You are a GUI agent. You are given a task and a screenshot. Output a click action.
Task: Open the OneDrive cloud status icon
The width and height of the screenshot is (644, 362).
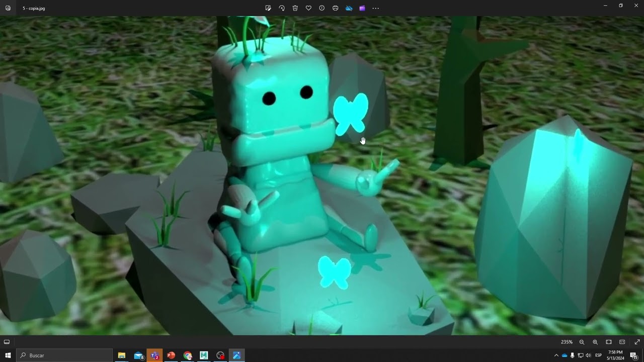tap(349, 8)
